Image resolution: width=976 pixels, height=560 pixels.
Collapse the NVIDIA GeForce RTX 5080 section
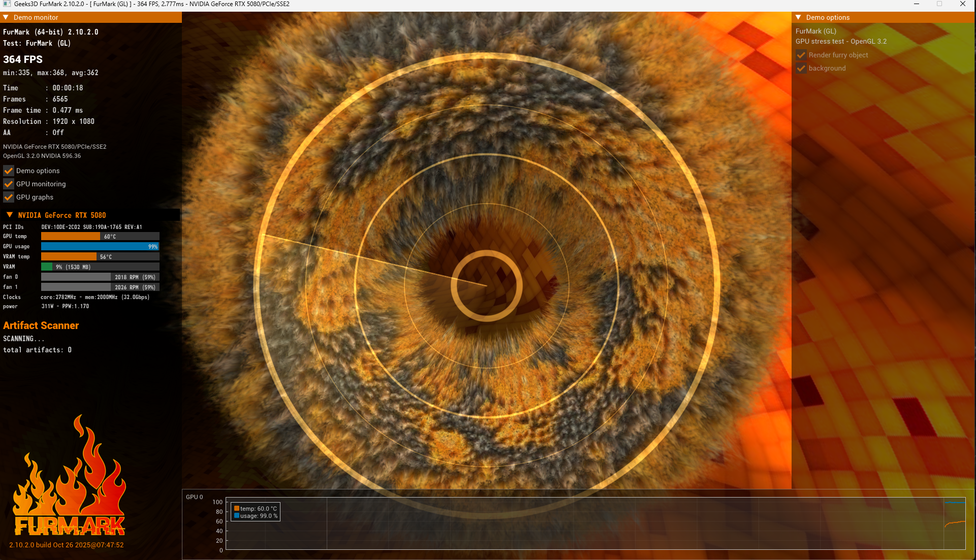(10, 215)
